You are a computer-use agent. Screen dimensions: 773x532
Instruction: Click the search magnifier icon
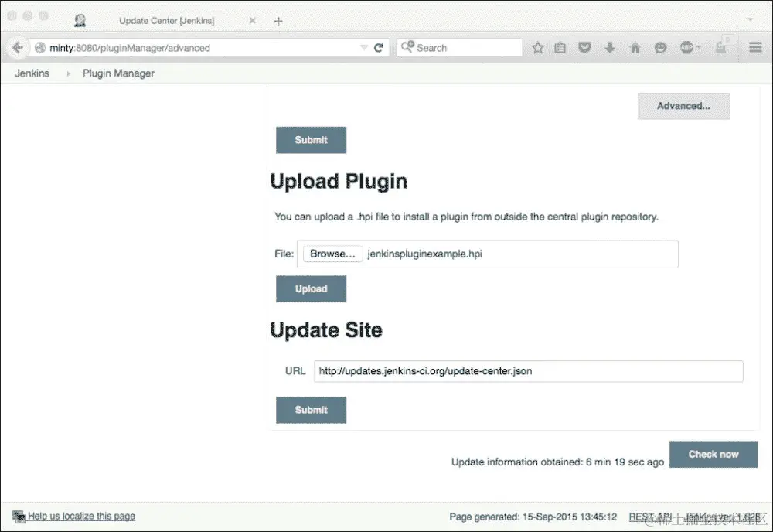click(407, 47)
